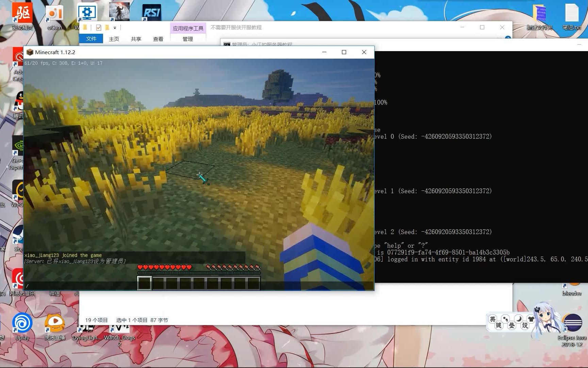Click the Minecraft 1.12.2 title text

55,52
